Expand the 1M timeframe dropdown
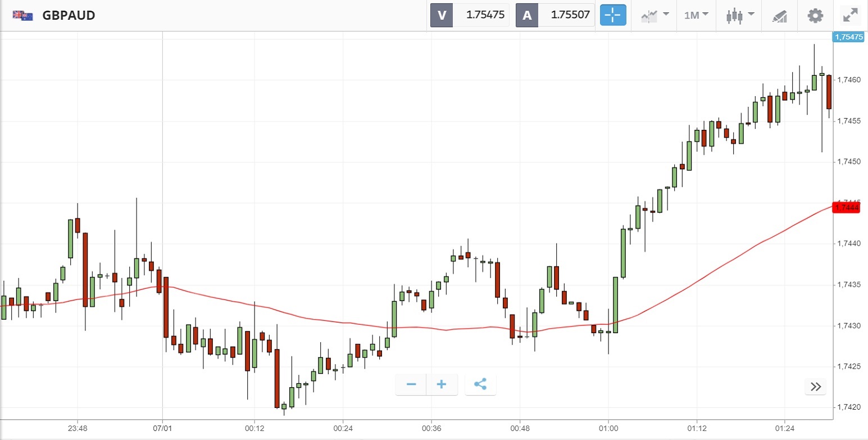 pos(696,15)
